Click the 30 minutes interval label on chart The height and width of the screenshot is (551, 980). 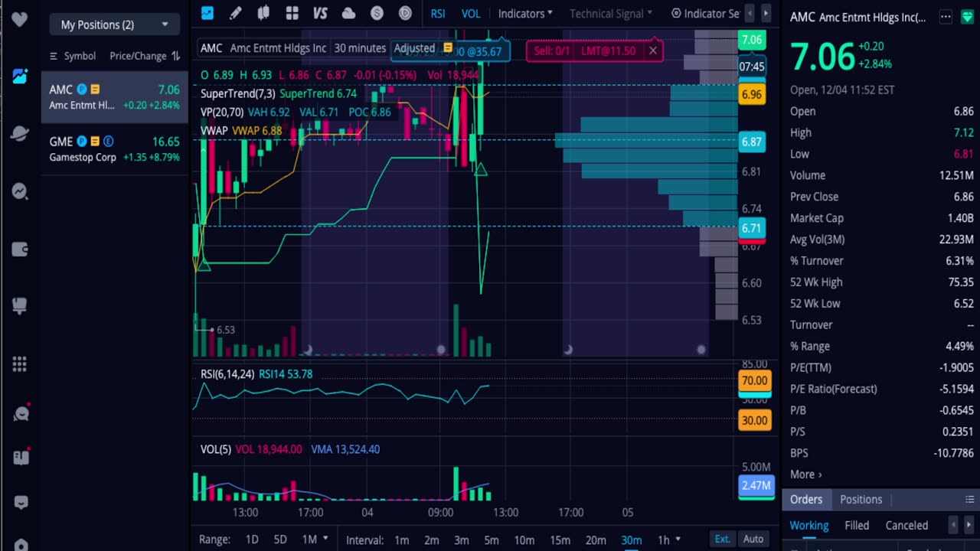(x=360, y=47)
